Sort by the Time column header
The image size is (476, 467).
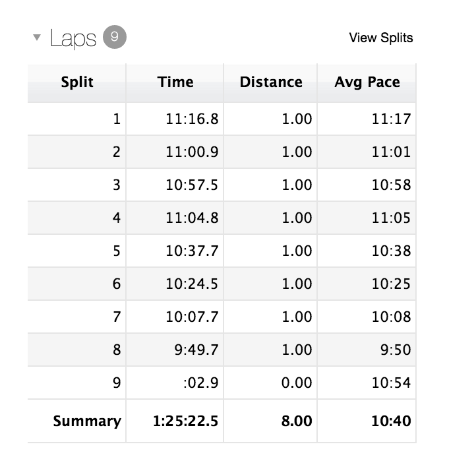tap(175, 82)
